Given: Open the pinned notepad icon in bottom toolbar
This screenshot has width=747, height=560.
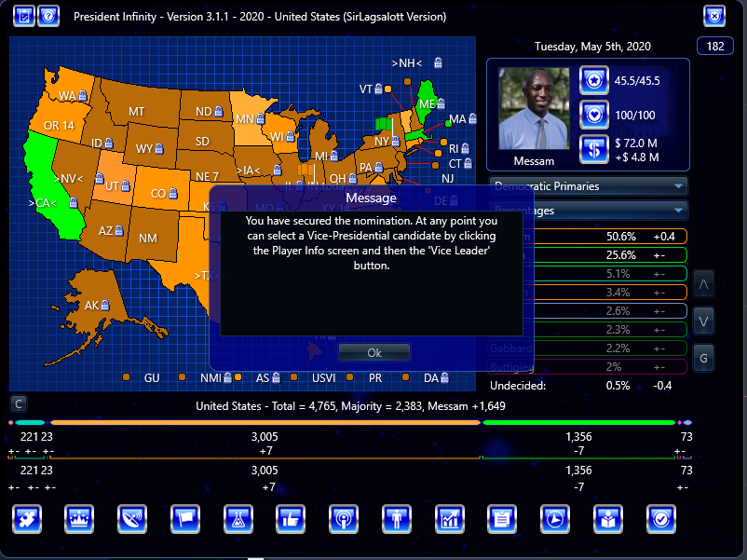Looking at the screenshot, I should [502, 519].
